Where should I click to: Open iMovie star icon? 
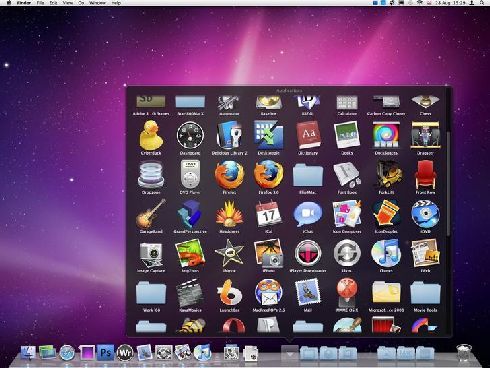point(229,253)
